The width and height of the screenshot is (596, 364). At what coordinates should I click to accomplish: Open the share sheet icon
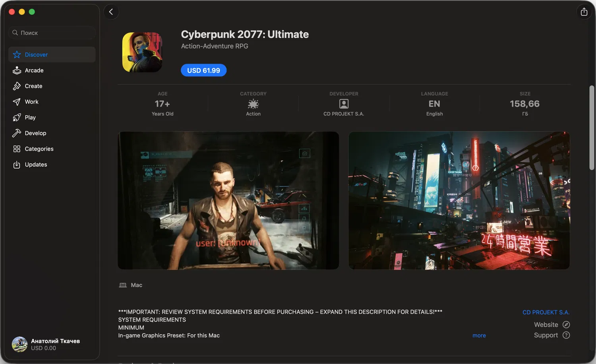click(584, 12)
